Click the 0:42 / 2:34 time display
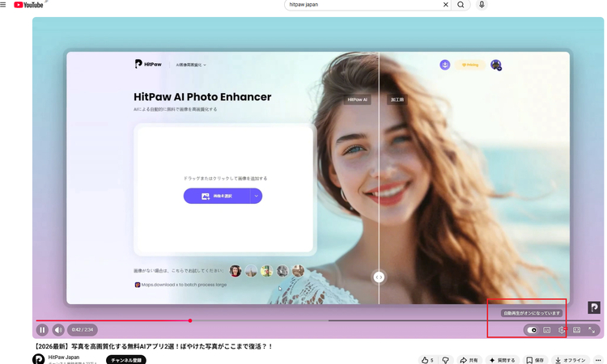The height and width of the screenshot is (364, 607). [x=83, y=330]
